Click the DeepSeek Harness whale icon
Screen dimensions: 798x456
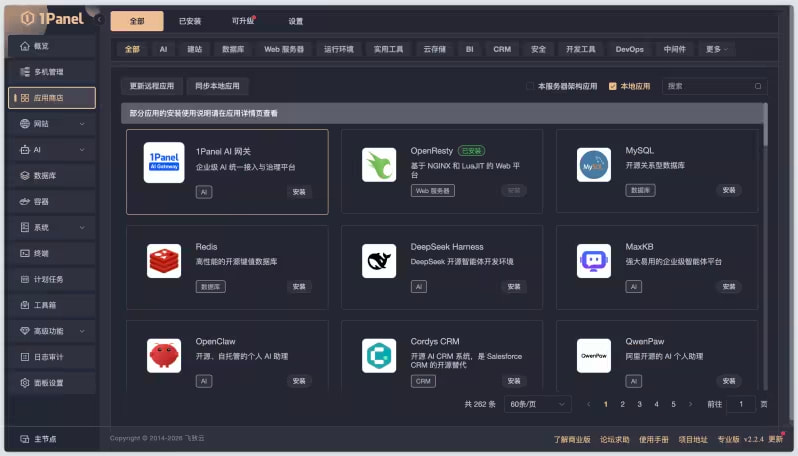379,261
